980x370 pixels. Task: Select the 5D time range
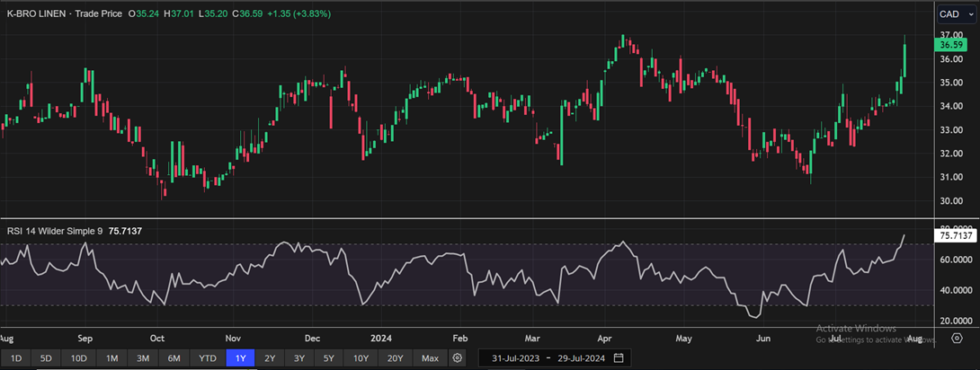[x=46, y=358]
